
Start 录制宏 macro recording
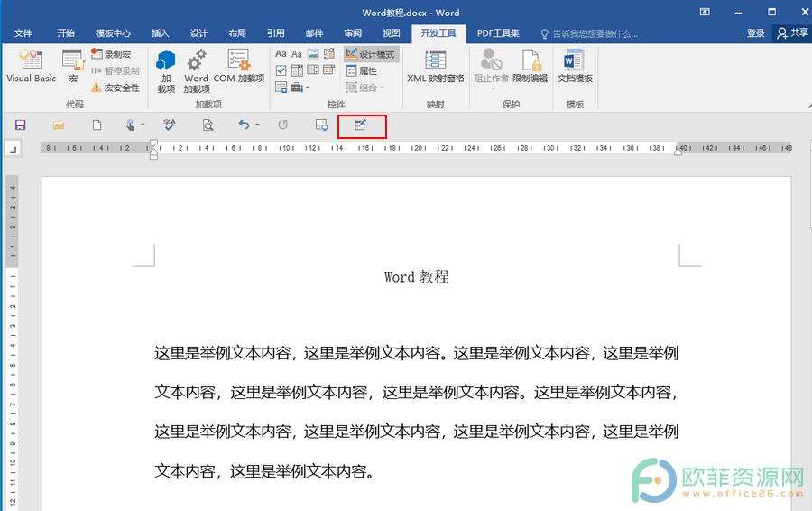(111, 54)
